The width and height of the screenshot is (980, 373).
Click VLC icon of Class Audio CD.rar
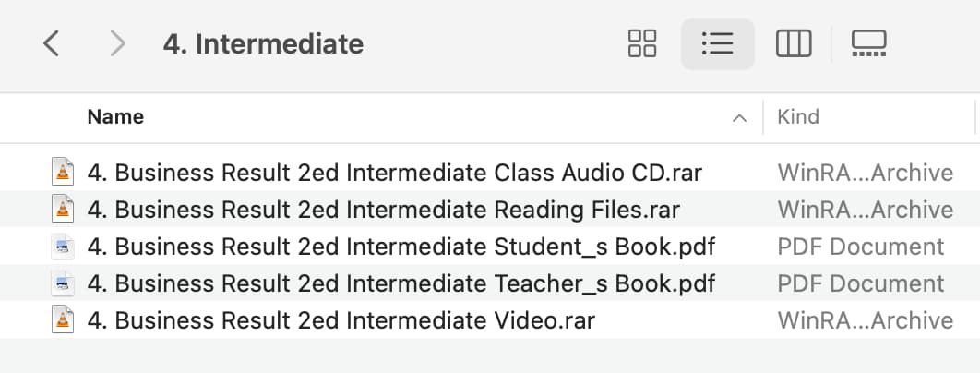click(x=63, y=172)
